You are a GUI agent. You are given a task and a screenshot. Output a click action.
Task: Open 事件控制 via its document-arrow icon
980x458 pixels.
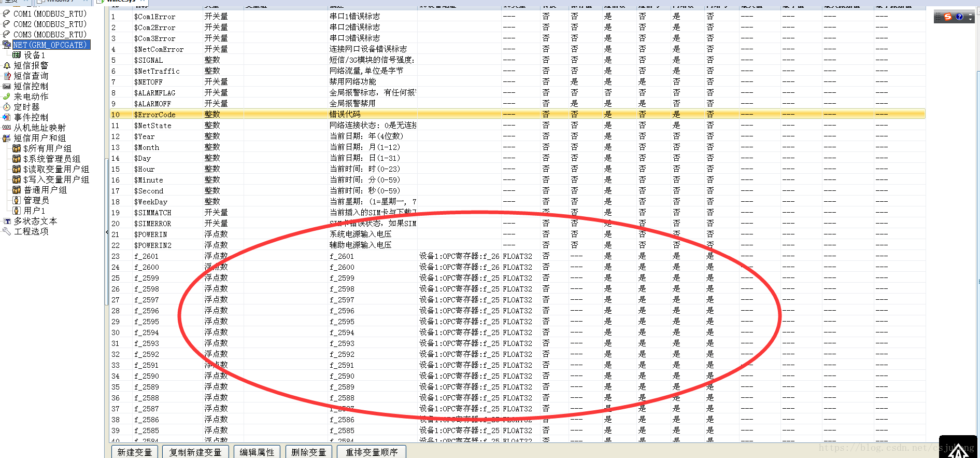pyautogui.click(x=7, y=117)
